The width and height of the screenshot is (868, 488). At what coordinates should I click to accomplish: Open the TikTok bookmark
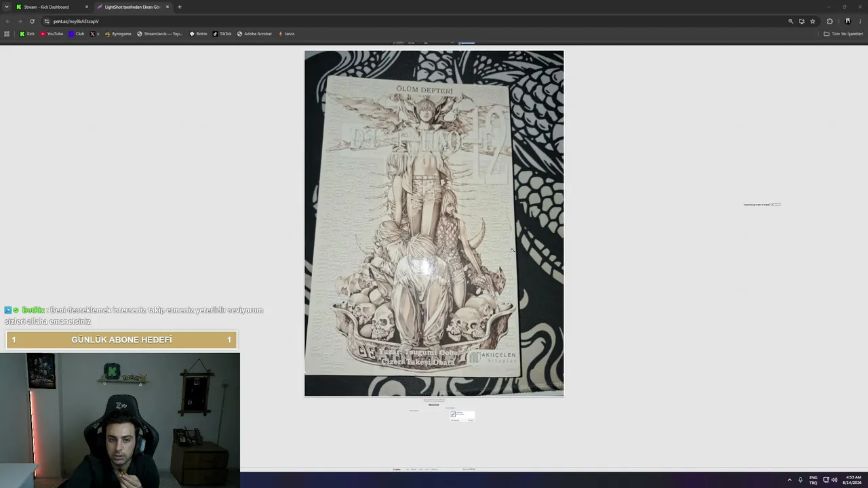[222, 34]
